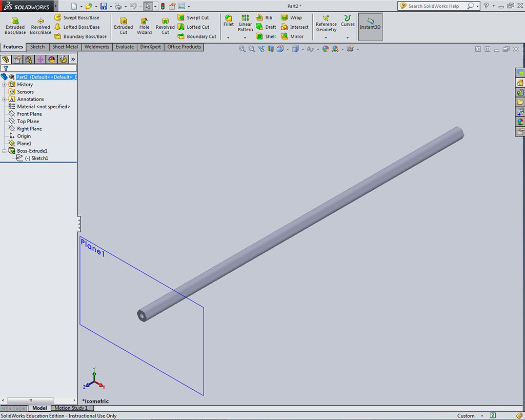
Task: Select the Hole Wizard tool
Action: [144, 26]
